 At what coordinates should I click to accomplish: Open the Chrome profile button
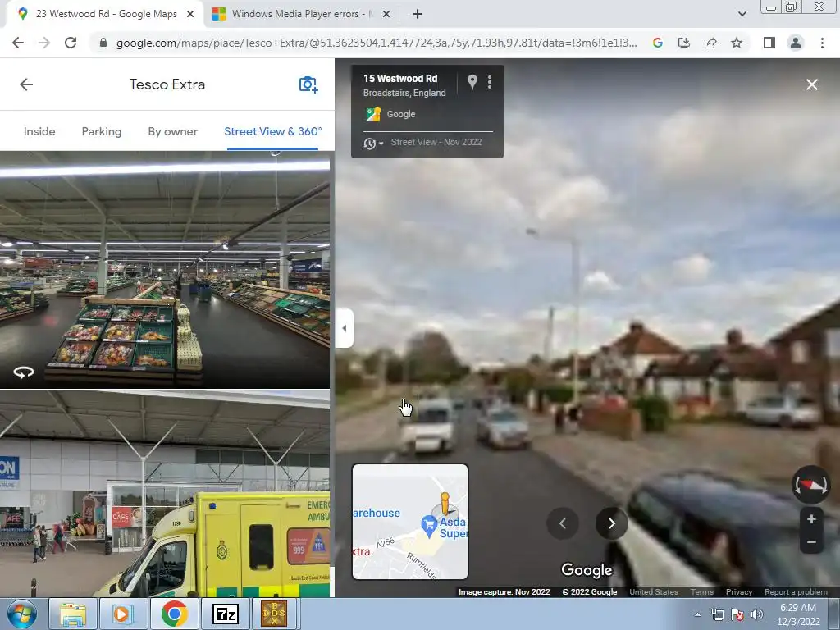point(796,43)
